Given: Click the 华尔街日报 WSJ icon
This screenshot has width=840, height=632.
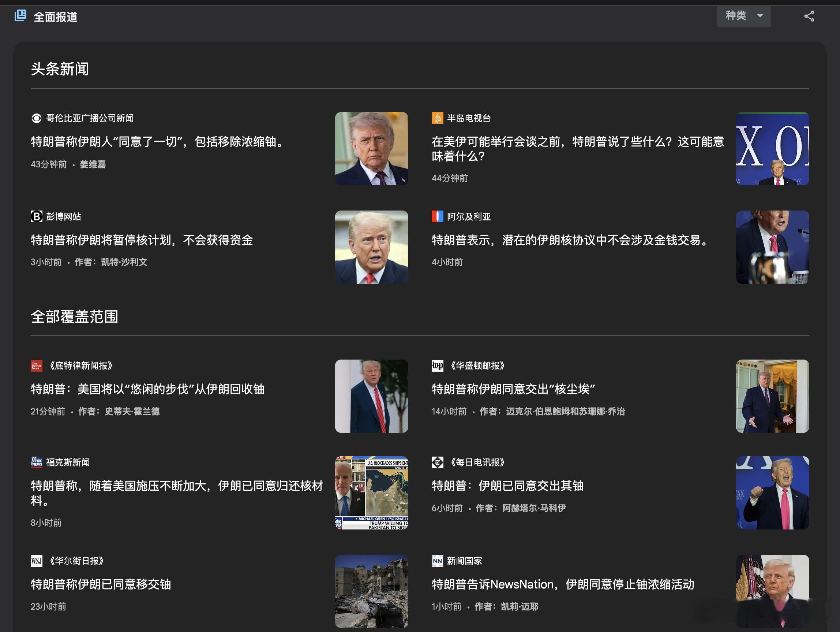Looking at the screenshot, I should pos(36,561).
